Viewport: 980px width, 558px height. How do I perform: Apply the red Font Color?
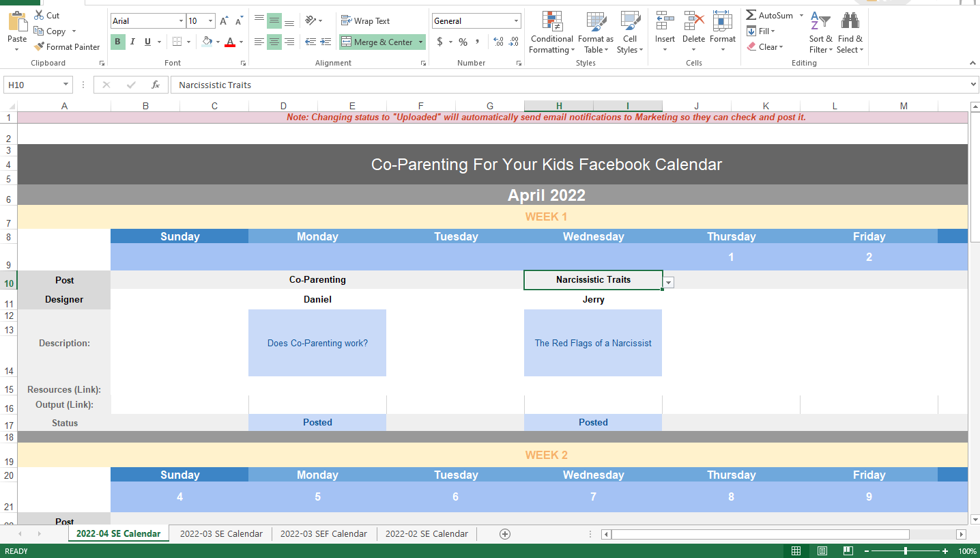tap(230, 42)
